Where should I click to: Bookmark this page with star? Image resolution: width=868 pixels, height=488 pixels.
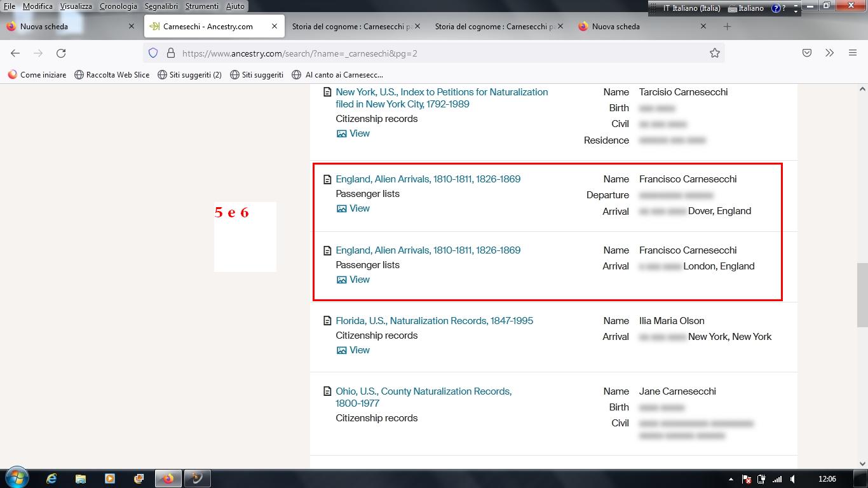tap(715, 53)
